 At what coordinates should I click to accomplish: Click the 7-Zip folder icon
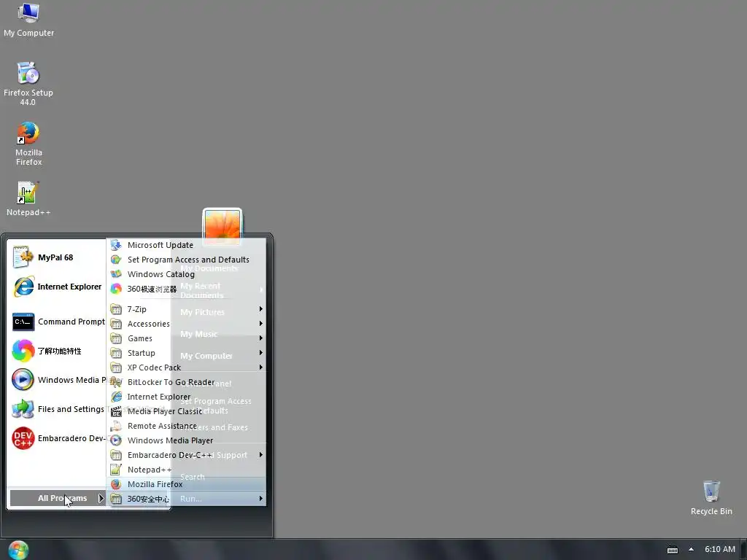pyautogui.click(x=116, y=309)
